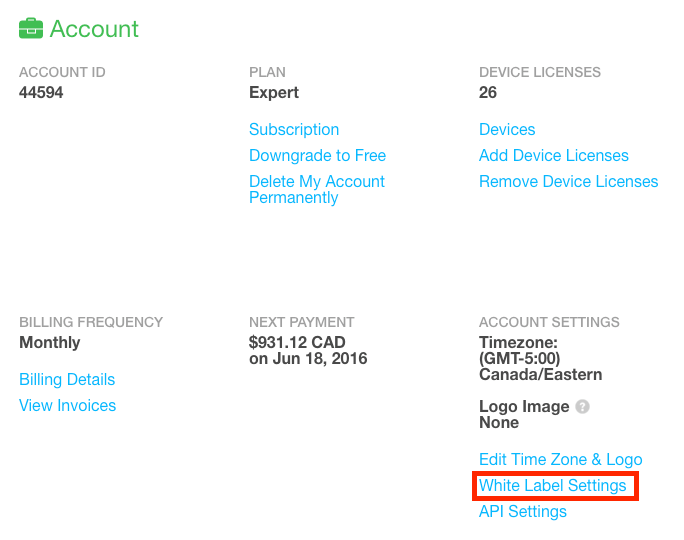This screenshot has height=540, width=684.
Task: Click the green briefcase Account icon
Action: pyautogui.click(x=31, y=28)
